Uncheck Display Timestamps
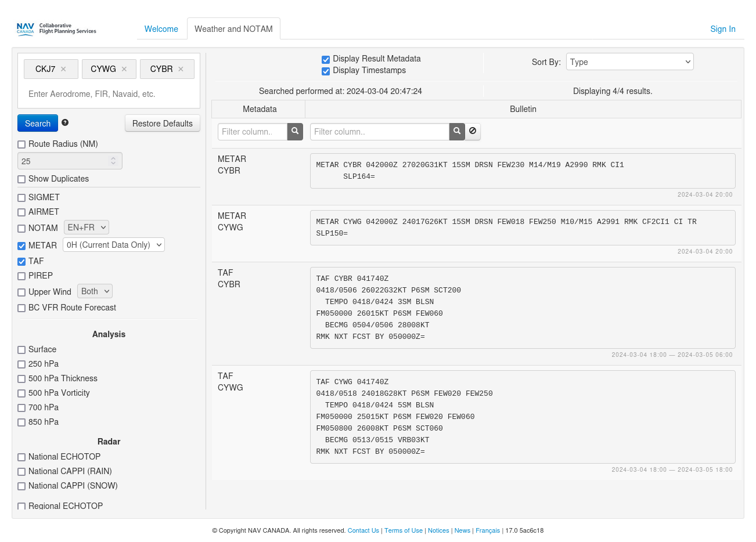Image resolution: width=756 pixels, height=542 pixels. pyautogui.click(x=326, y=71)
